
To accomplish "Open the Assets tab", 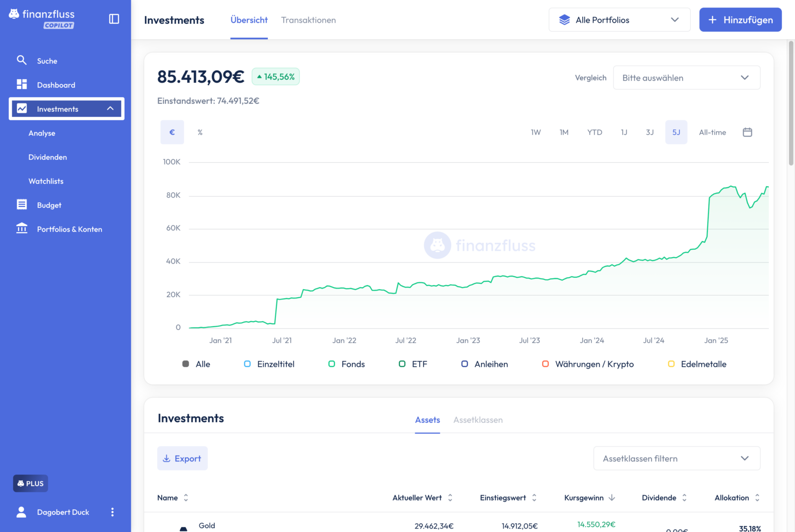I will pyautogui.click(x=428, y=420).
